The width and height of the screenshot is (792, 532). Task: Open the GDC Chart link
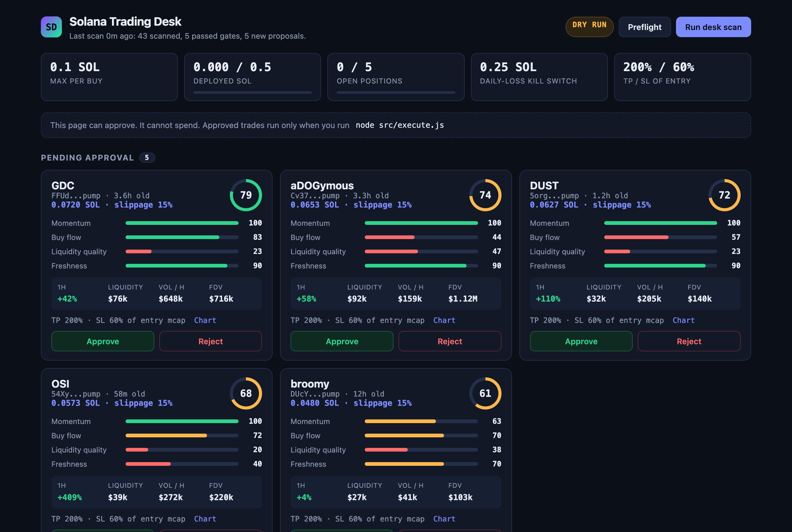(x=205, y=320)
